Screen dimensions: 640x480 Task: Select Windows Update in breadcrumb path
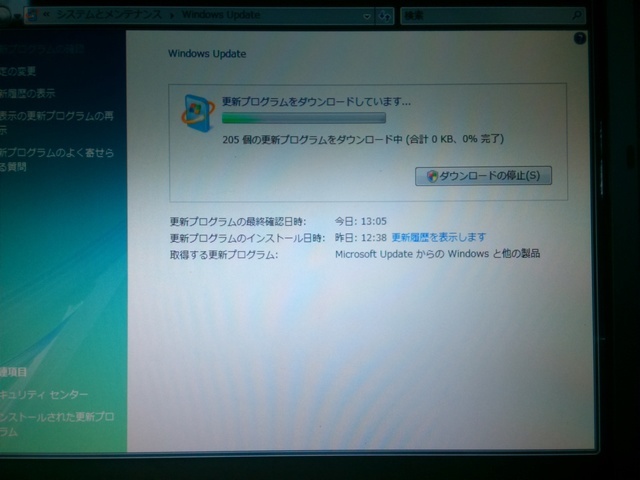pyautogui.click(x=221, y=15)
